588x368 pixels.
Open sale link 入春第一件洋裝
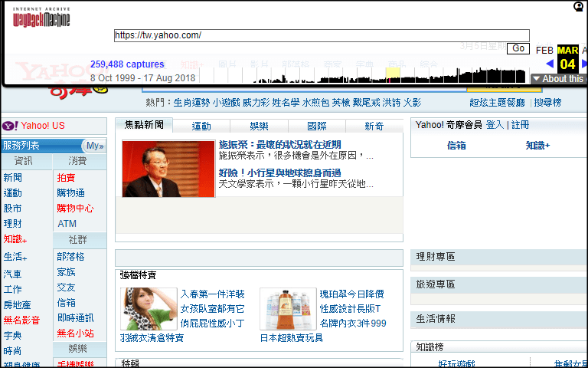pos(212,294)
